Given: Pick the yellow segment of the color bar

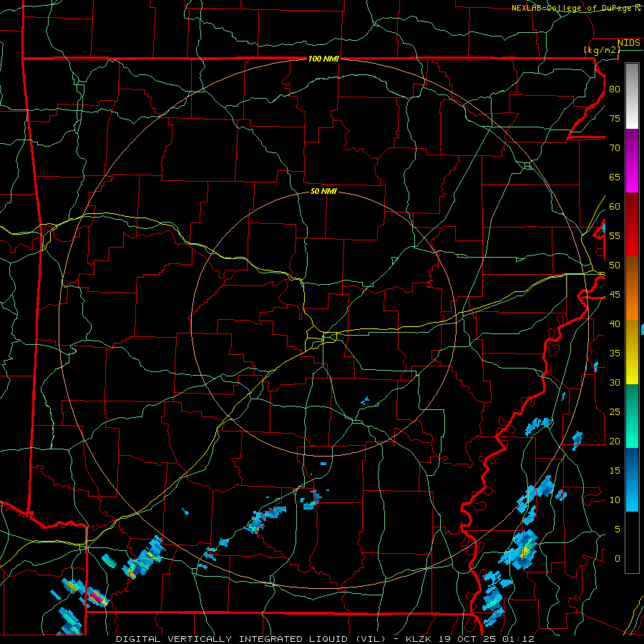Looking at the screenshot, I should pos(632,352).
